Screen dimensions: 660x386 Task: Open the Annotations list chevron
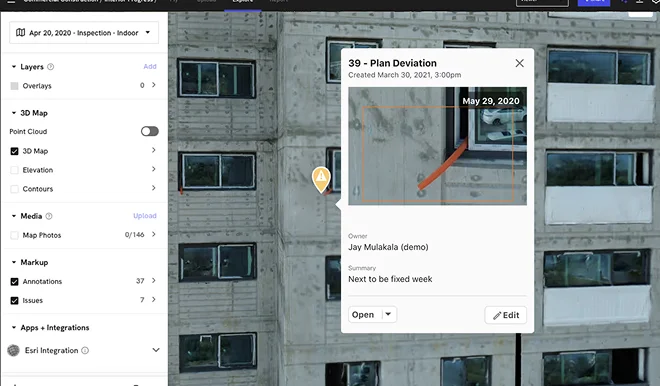[154, 281]
